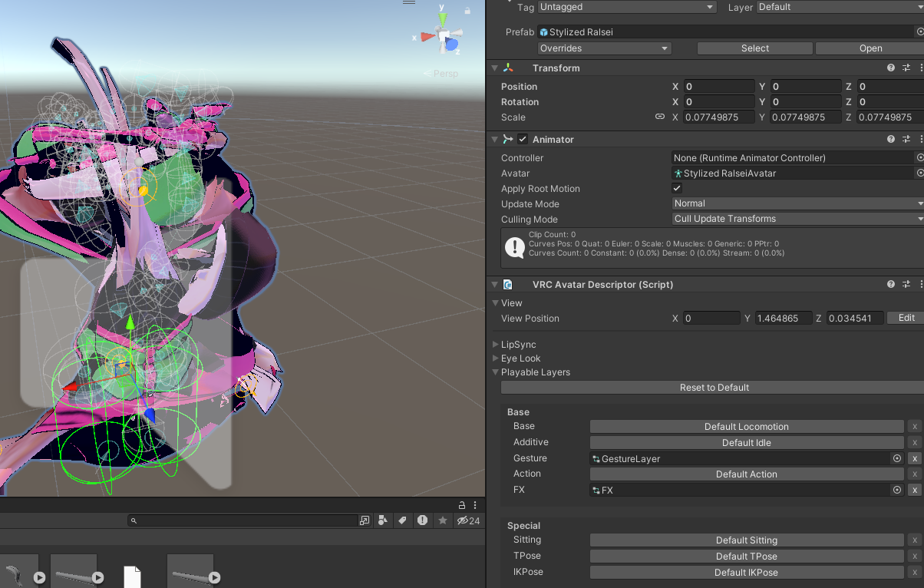Open search in new window icon
The width and height of the screenshot is (924, 588).
click(365, 520)
